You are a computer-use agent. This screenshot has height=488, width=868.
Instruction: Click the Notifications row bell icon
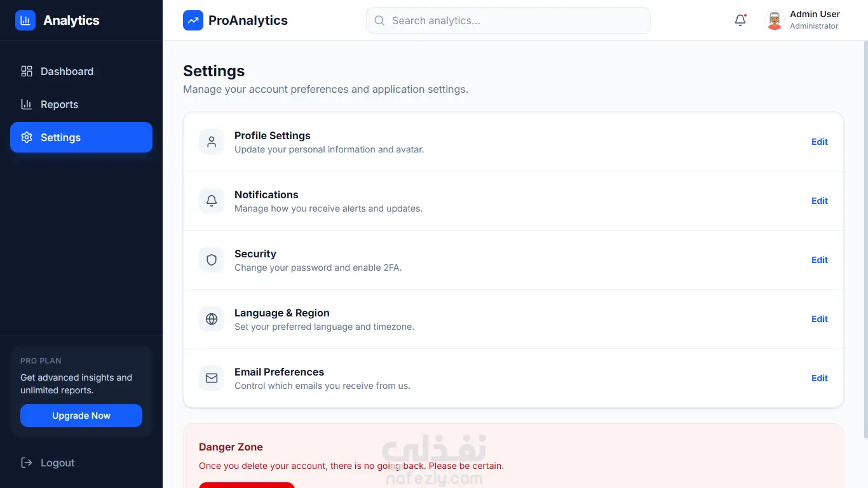(212, 201)
